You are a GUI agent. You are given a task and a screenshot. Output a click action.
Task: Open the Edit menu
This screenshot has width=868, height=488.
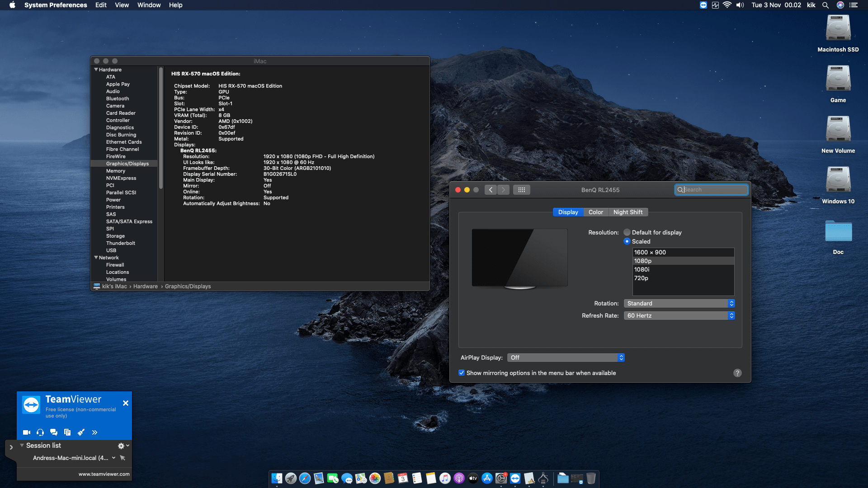(x=101, y=5)
